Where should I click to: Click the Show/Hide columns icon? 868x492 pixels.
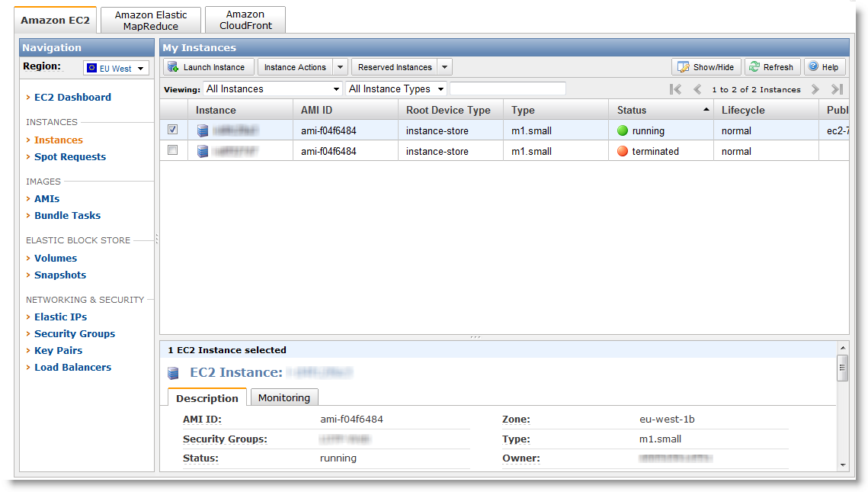pos(683,67)
